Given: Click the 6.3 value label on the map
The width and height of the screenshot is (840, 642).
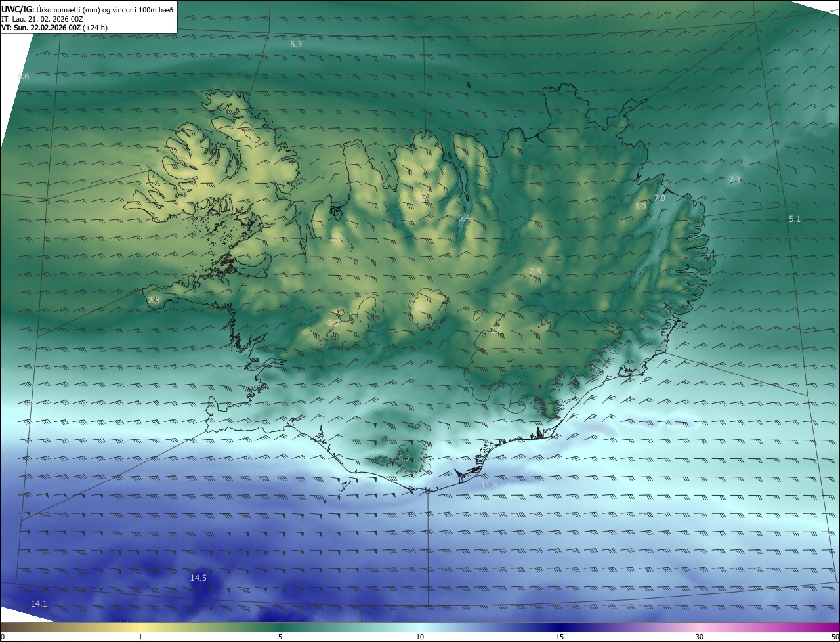Looking at the screenshot, I should click(x=296, y=45).
